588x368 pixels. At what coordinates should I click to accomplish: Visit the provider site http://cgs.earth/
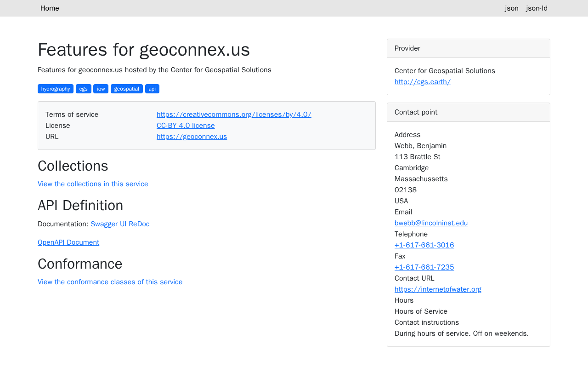tap(423, 82)
